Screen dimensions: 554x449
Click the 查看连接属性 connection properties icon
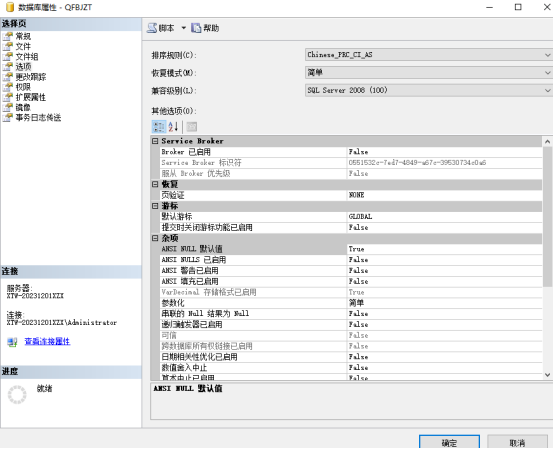(12, 342)
